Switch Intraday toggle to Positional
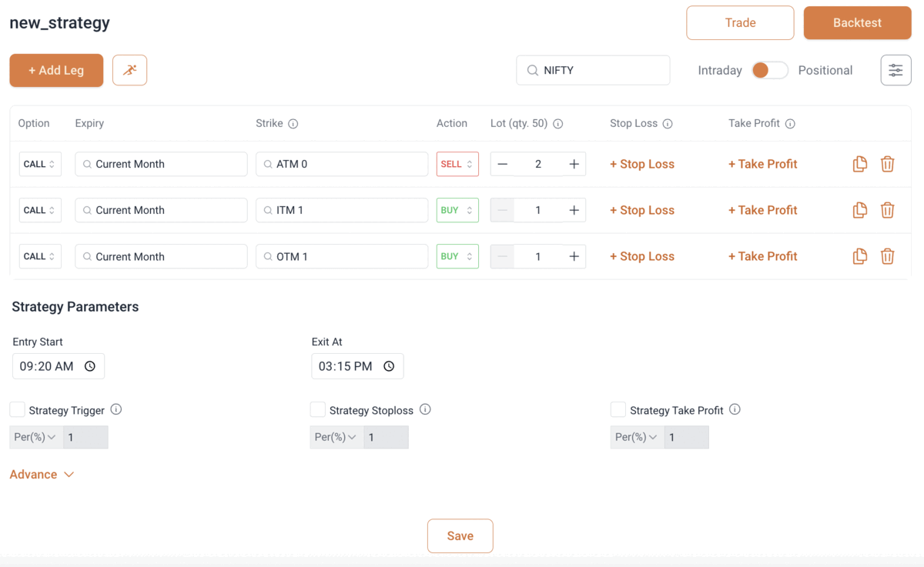 [x=770, y=70]
